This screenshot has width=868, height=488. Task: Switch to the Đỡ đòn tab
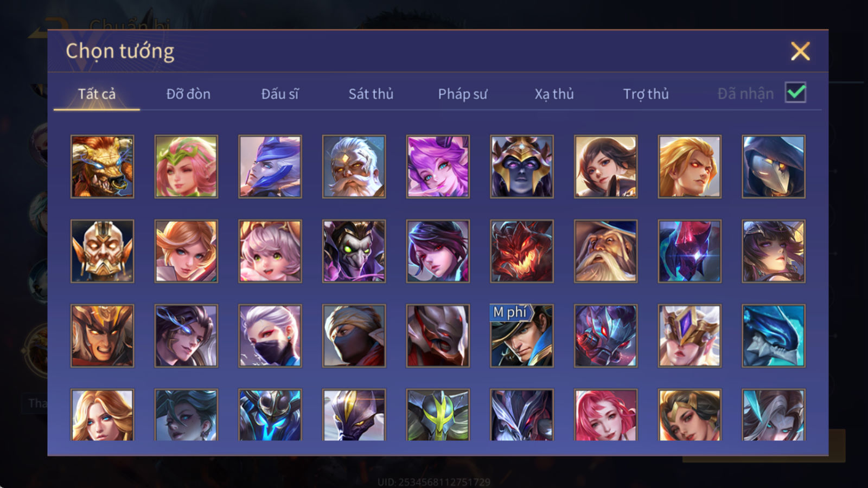tap(188, 94)
